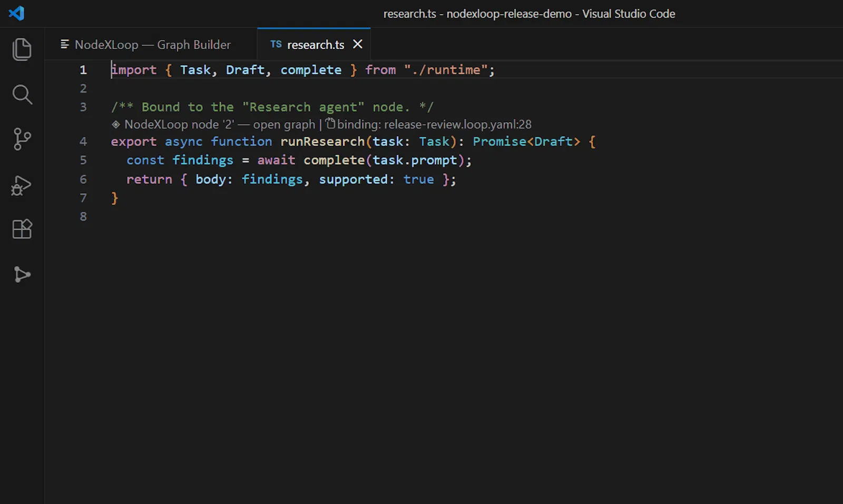Click the binding icon in the CodeLens

330,123
